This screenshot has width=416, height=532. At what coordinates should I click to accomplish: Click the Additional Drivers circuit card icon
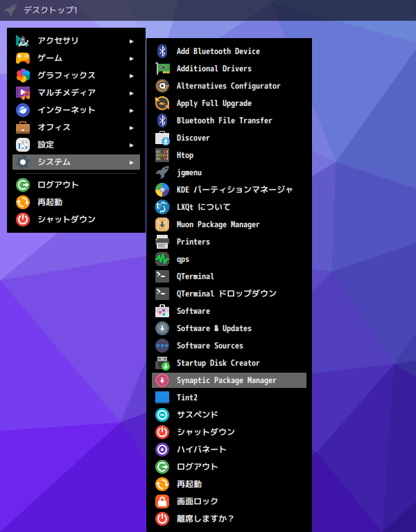162,69
